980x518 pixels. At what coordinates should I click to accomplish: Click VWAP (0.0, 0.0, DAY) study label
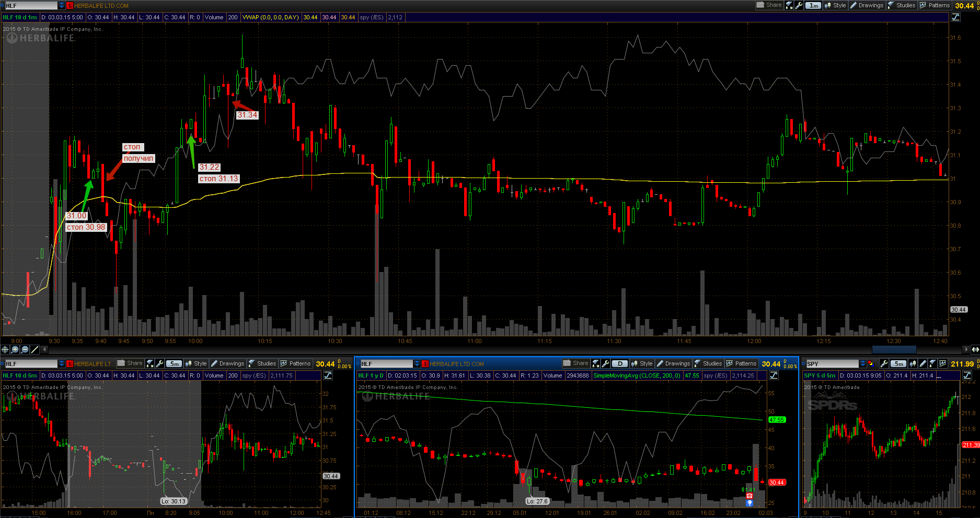point(270,17)
